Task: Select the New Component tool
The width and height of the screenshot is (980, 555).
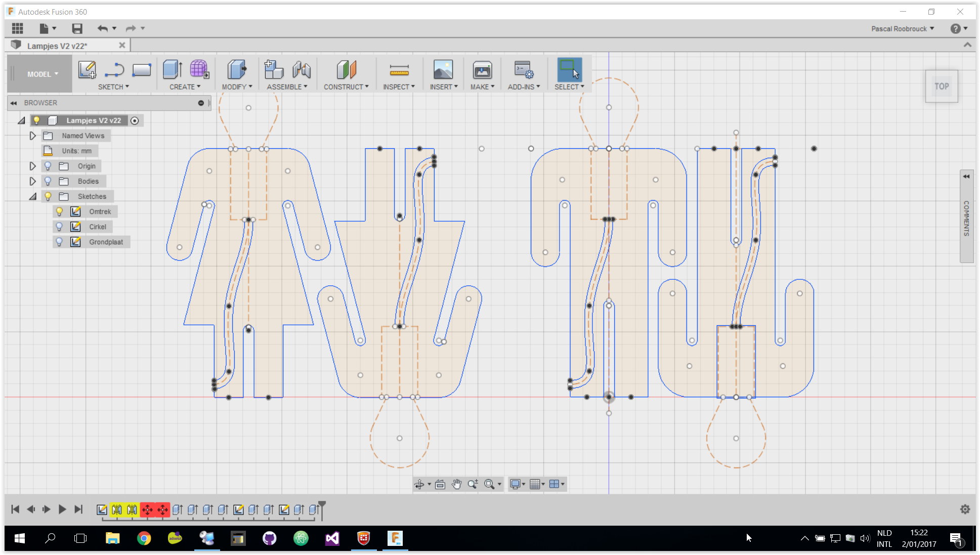Action: (274, 70)
